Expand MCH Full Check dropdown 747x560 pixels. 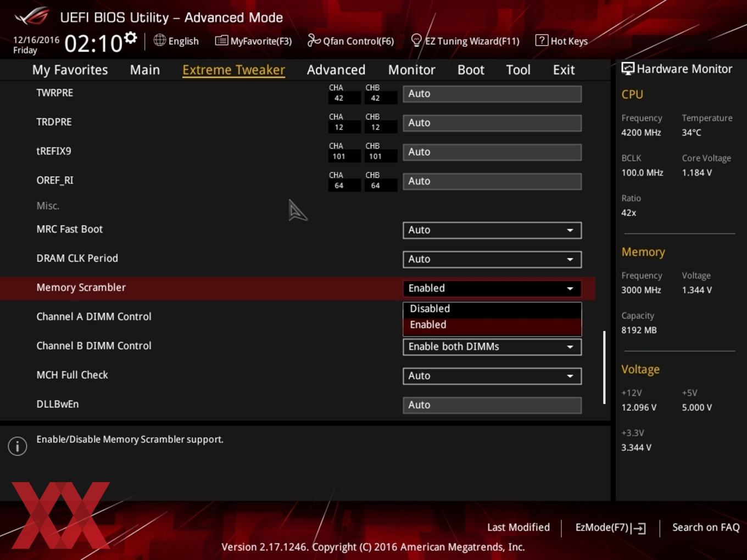(x=492, y=376)
